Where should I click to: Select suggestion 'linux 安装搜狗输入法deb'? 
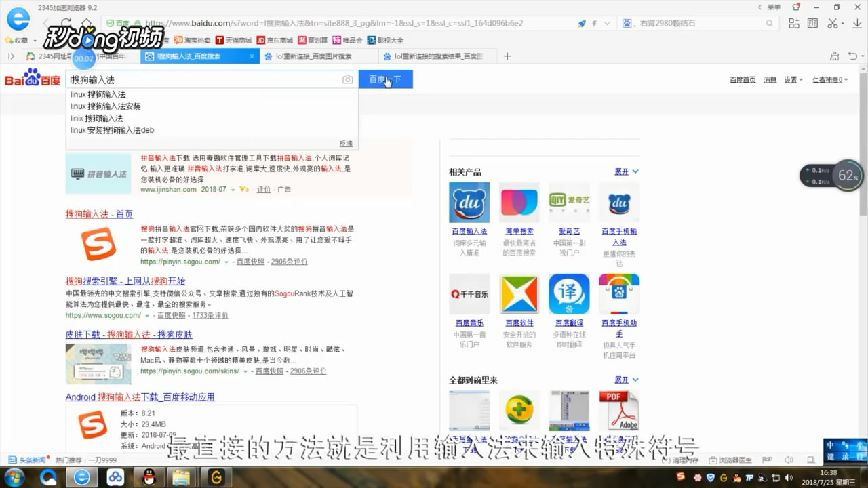[x=113, y=130]
